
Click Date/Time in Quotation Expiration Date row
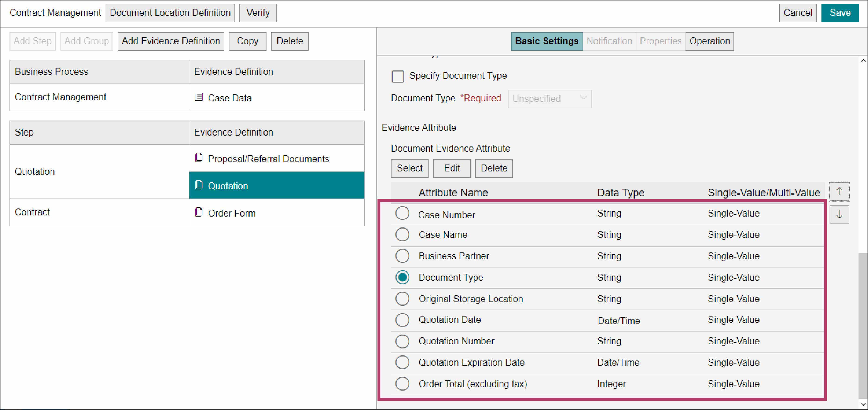(618, 363)
